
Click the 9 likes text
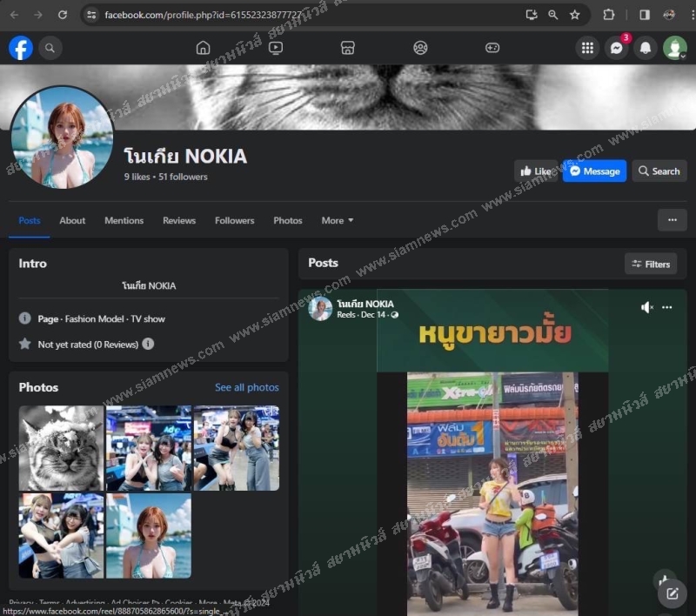click(x=137, y=177)
